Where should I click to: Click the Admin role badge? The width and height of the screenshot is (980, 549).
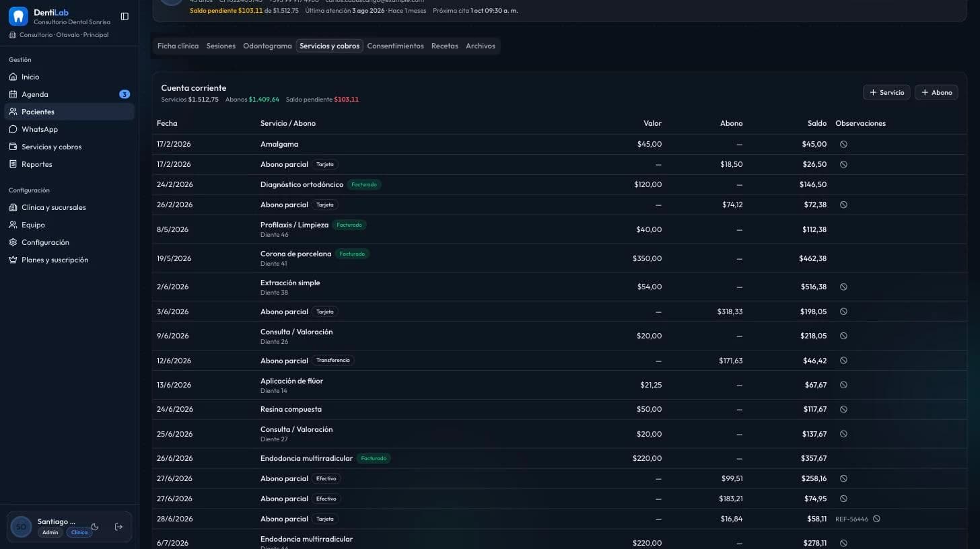coord(50,532)
